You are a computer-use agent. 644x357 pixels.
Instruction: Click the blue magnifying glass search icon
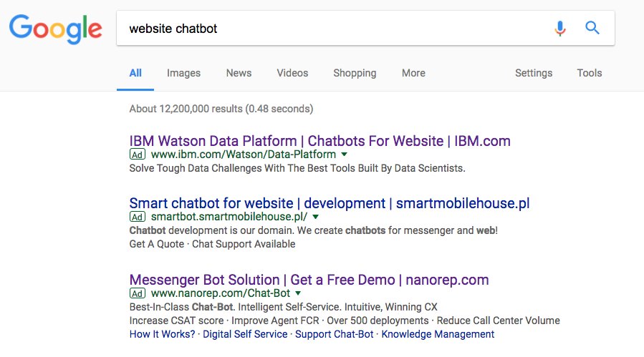point(592,29)
